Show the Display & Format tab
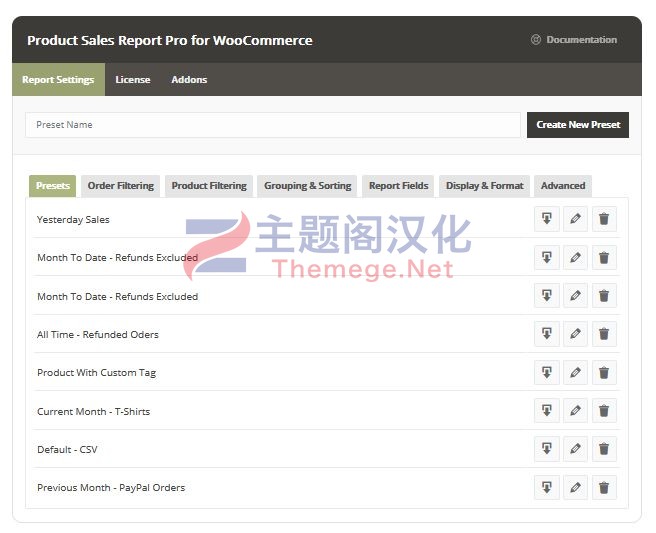The image size is (656, 533). 484,186
